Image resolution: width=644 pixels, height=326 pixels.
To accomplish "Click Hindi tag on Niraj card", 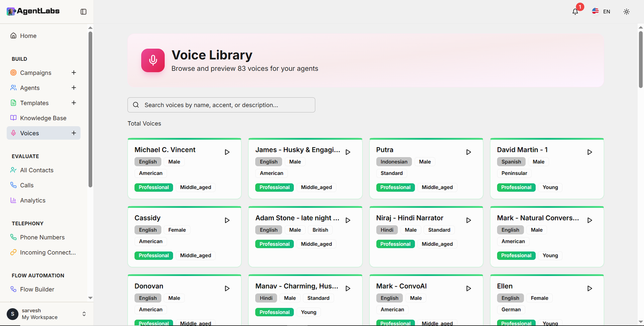I will [387, 230].
